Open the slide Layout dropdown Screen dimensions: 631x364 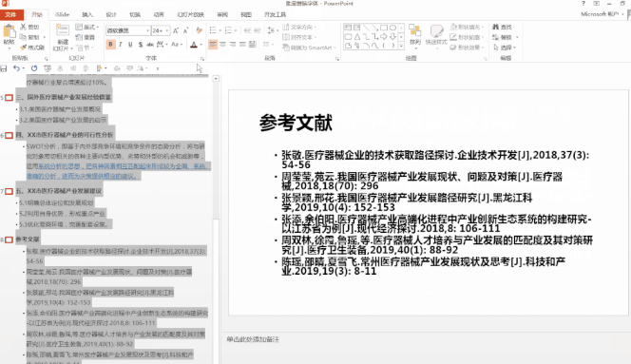coord(86,27)
